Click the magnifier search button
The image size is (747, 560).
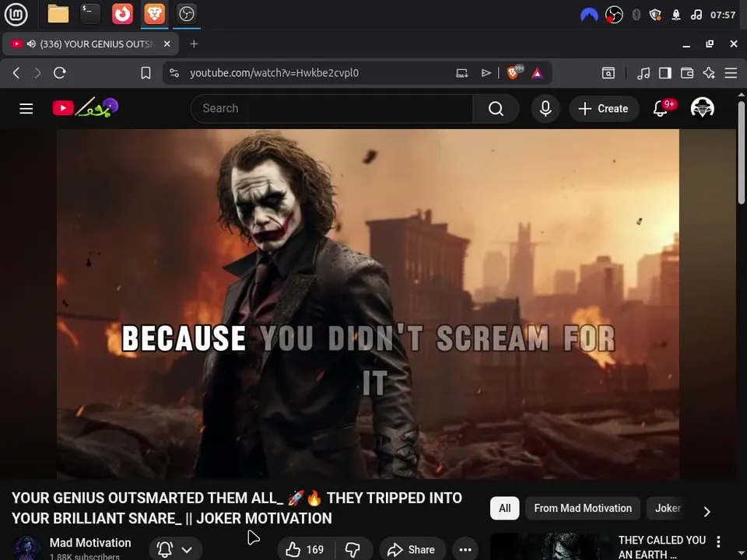pos(496,109)
